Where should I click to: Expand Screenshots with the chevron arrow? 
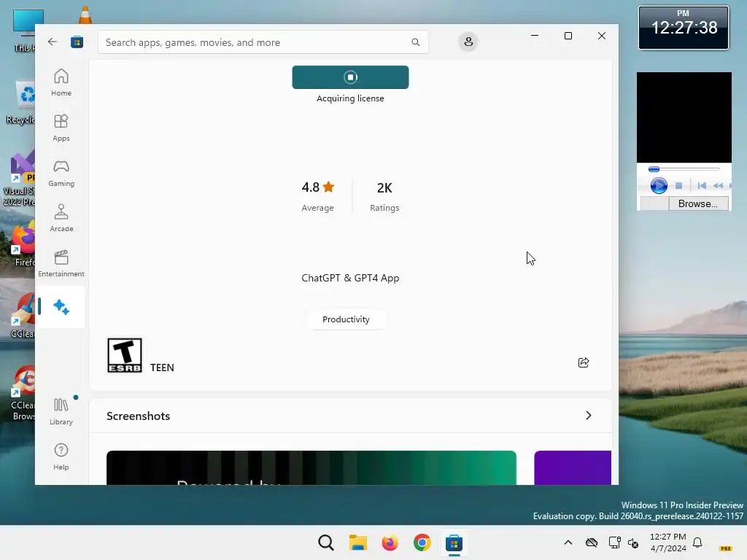coord(589,415)
